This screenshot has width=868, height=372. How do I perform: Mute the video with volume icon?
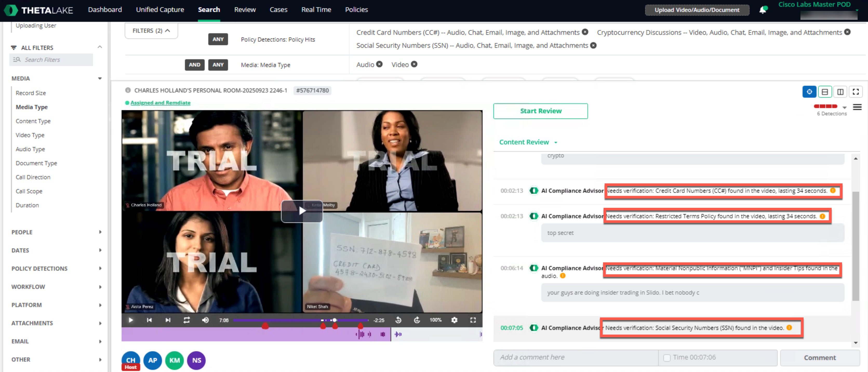205,320
